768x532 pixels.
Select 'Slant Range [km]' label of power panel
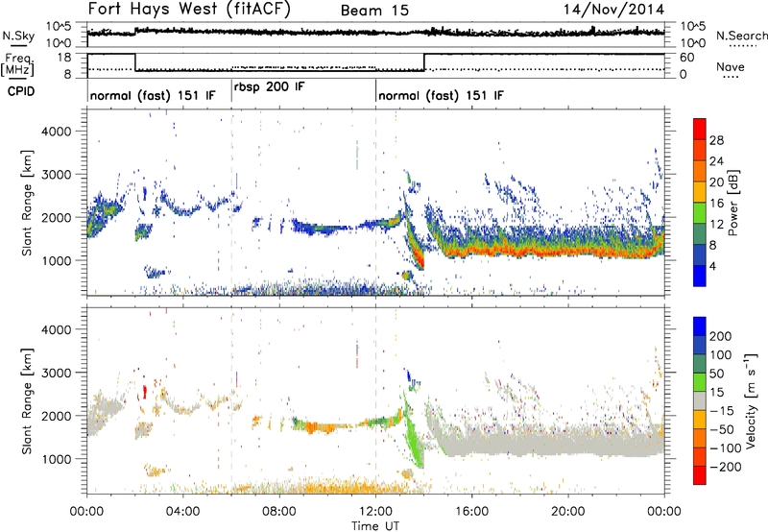27,203
